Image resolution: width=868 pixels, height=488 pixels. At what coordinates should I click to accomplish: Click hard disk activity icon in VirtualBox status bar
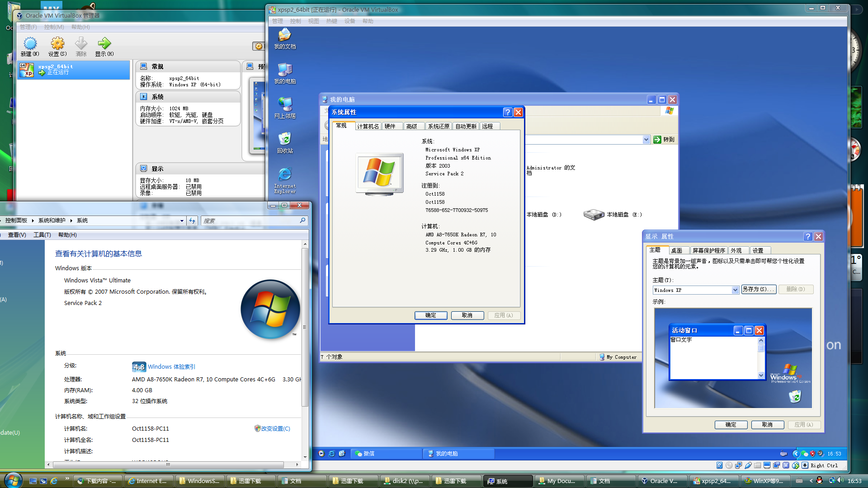coord(719,465)
